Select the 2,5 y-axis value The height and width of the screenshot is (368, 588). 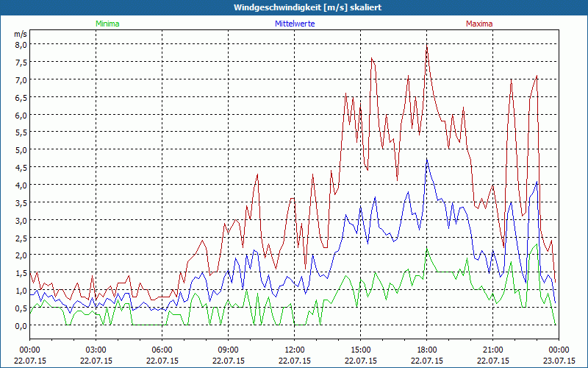(21, 238)
